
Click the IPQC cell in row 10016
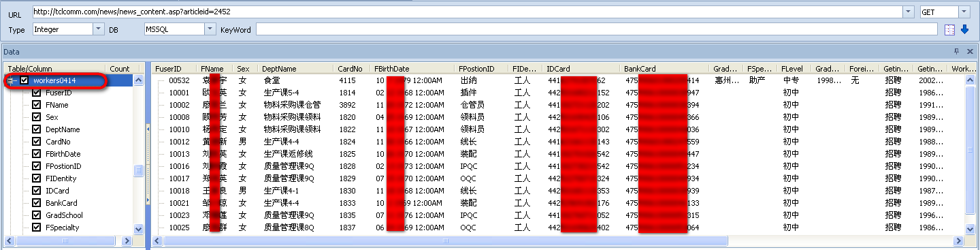(469, 166)
